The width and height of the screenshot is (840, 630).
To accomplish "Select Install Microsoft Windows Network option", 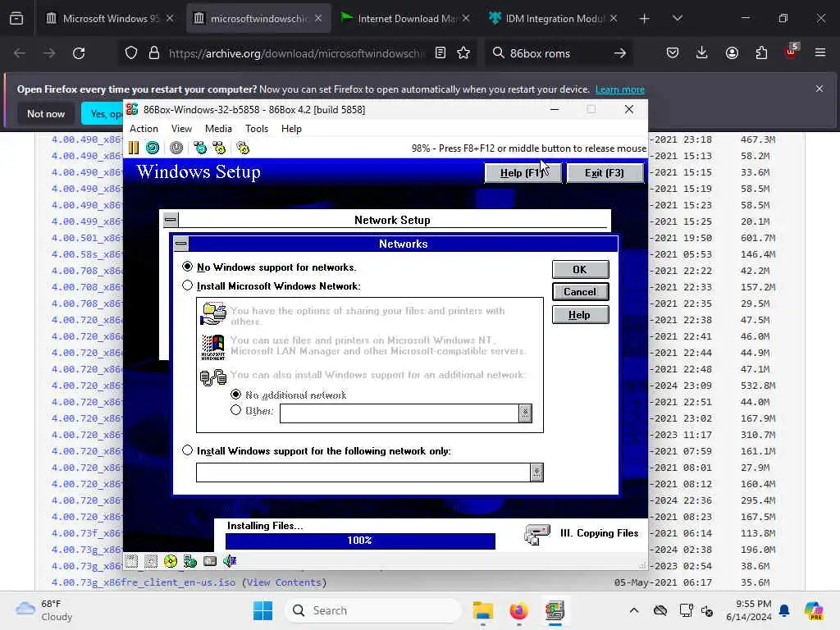I will click(x=187, y=285).
